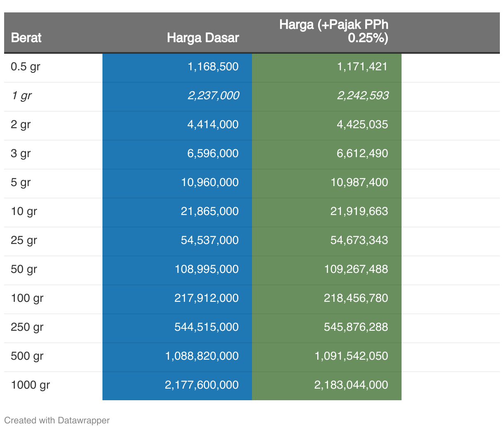Select the 217,912,000 base price cell
Screen dimensions: 504x430
click(206, 298)
